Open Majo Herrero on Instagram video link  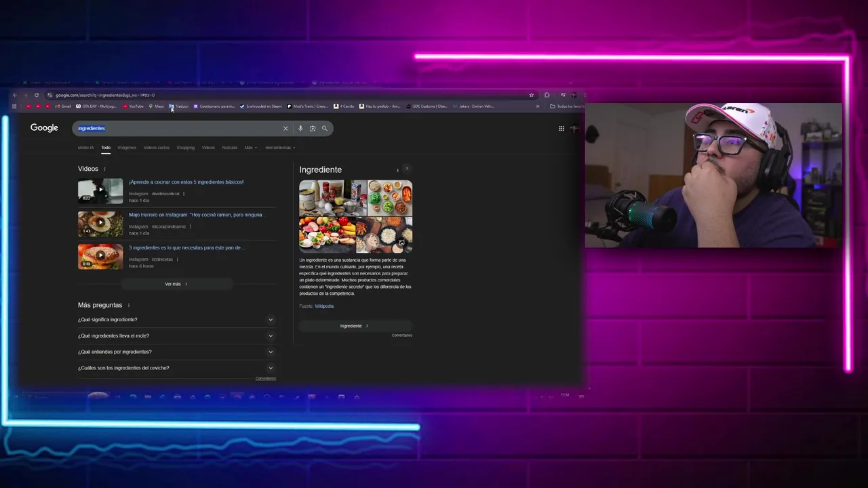click(197, 215)
